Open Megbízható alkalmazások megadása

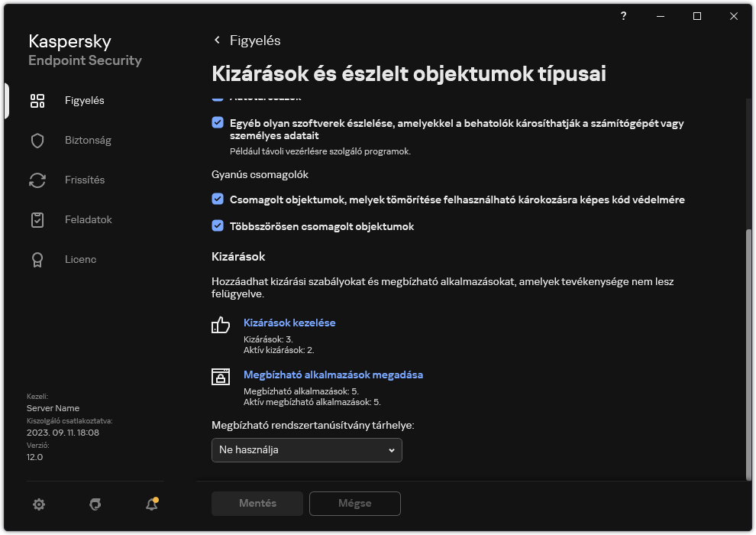[x=333, y=374]
